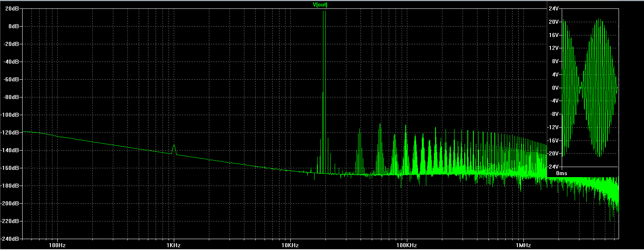Click the -12V inset axis label
This screenshot has height=250, width=644.
(553, 127)
